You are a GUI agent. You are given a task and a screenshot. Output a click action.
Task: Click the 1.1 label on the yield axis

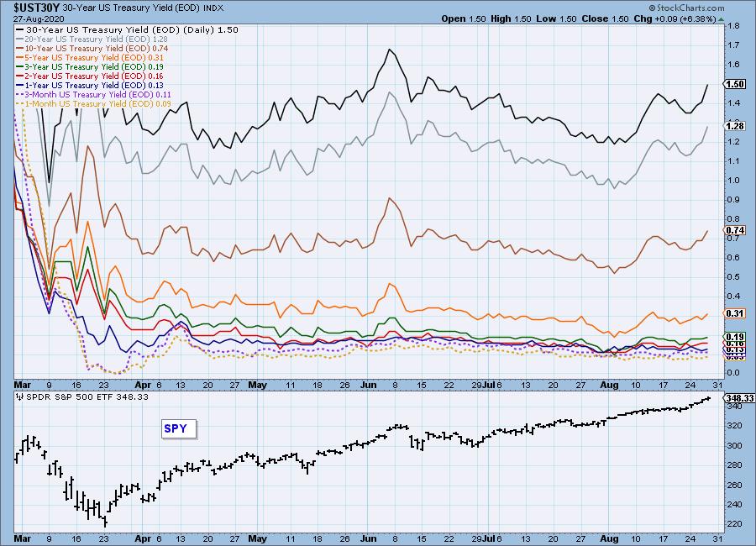[733, 160]
